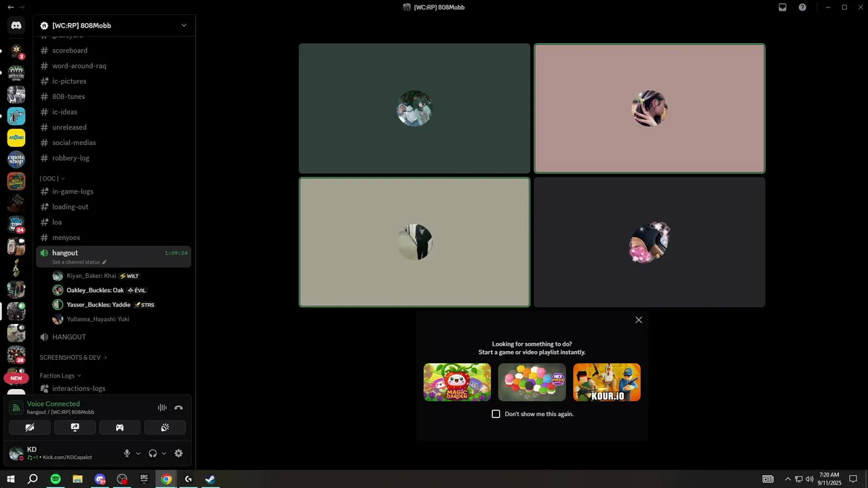The height and width of the screenshot is (488, 868).
Task: Mute the microphone
Action: 127,453
